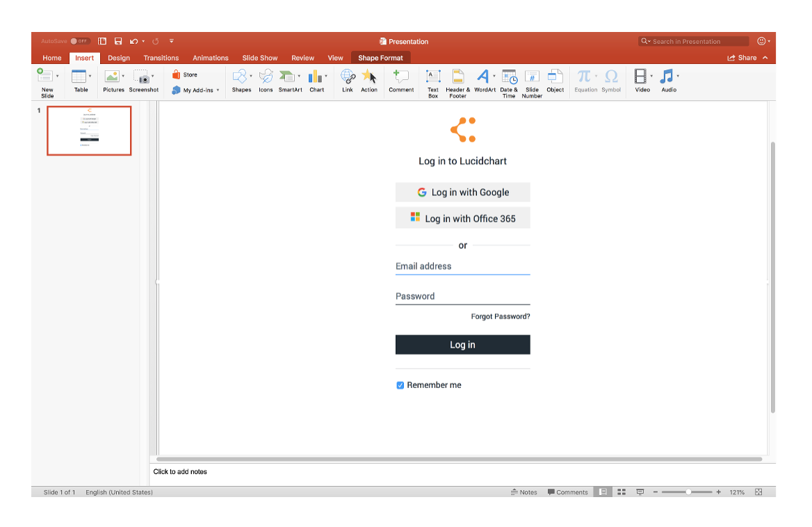Select the Slide Show tab
The image size is (812, 527).
click(260, 58)
